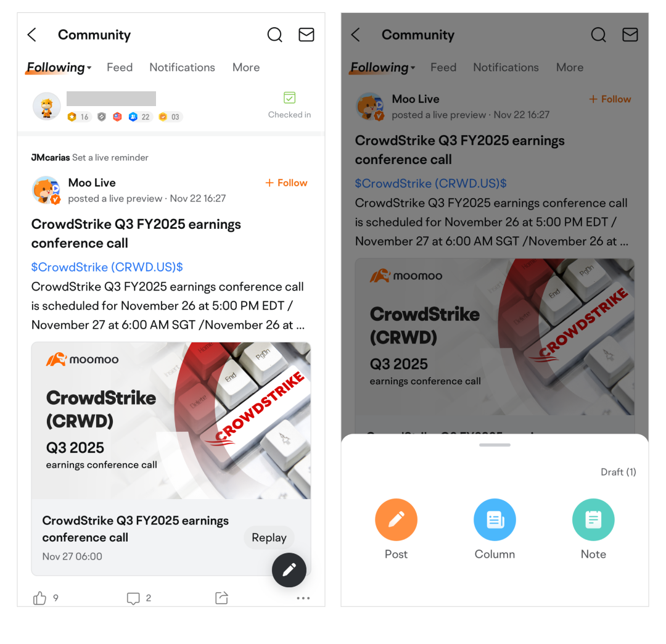Choose the blue Column icon
666x644 pixels.
[495, 519]
